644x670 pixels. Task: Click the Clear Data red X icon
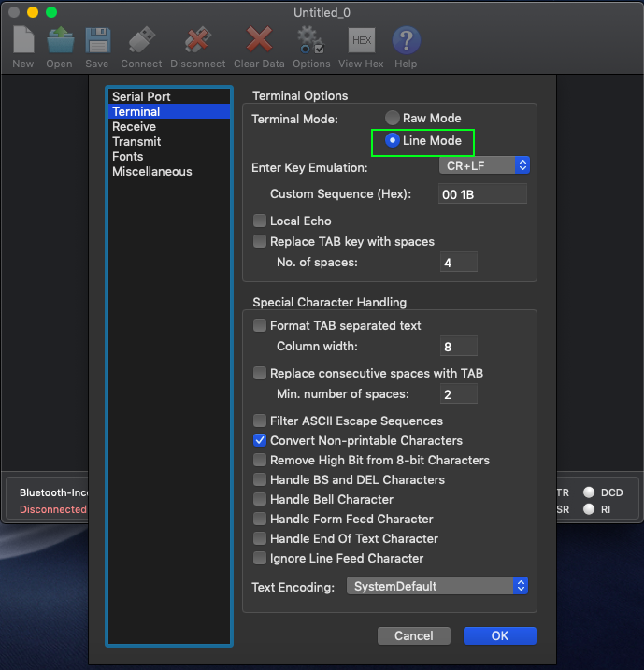pos(259,41)
